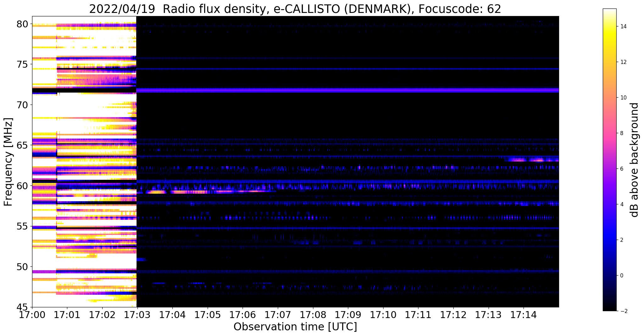Viewport: 644px width, 336px height.
Task: Click the 80 MHz frequency tick label
Action: coord(22,24)
